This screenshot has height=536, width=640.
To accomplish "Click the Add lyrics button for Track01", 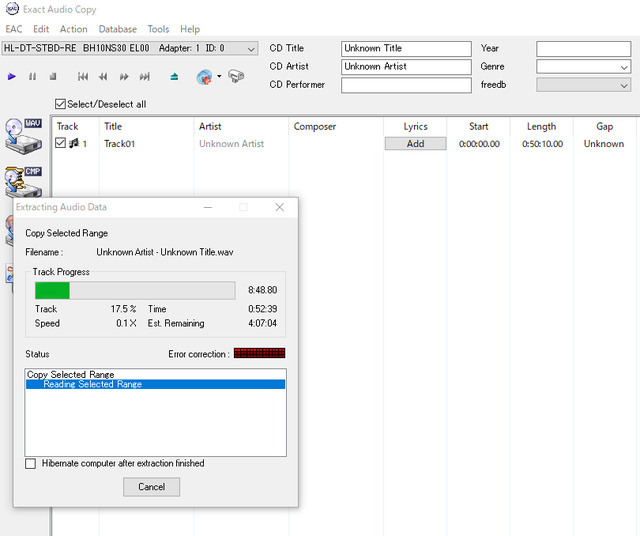I will (x=415, y=144).
